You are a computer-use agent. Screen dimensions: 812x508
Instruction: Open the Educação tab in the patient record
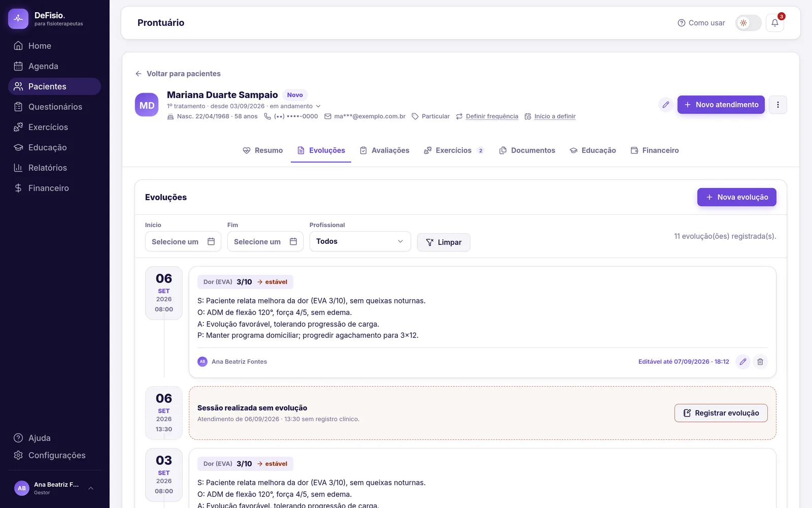click(x=593, y=150)
